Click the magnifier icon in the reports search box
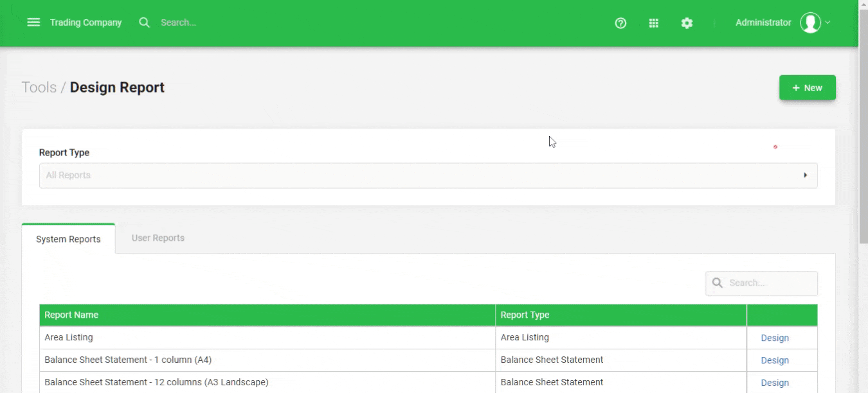The width and height of the screenshot is (868, 393). (718, 283)
